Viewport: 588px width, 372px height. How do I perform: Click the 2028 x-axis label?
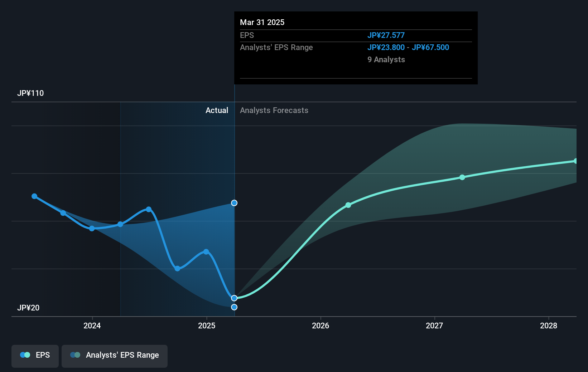pyautogui.click(x=549, y=325)
